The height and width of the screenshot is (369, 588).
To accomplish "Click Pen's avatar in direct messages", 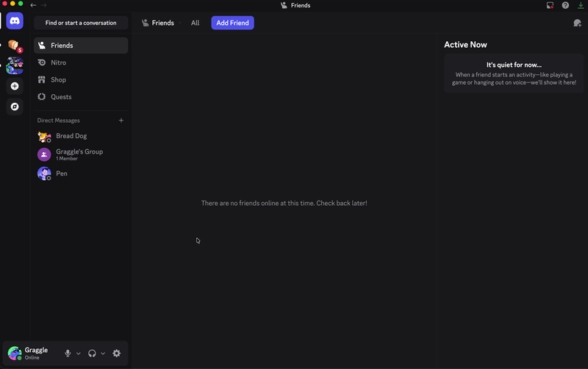I will tap(44, 173).
